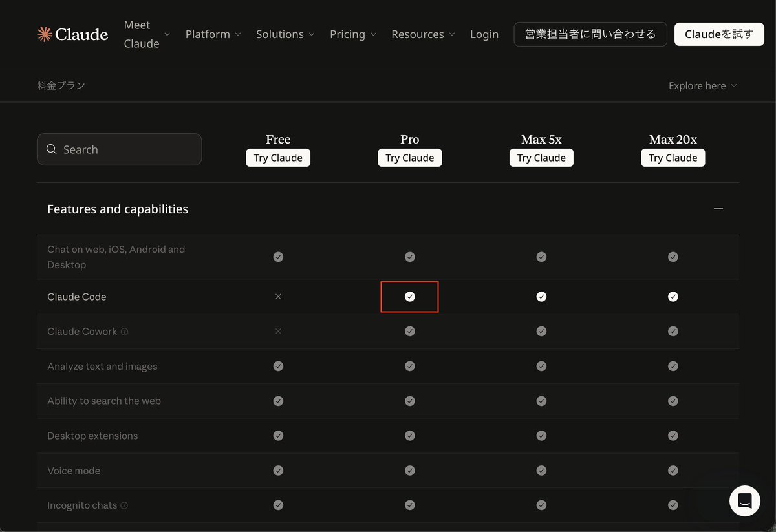Click Free checkmark for Analyze text and images
Screen dimensions: 776x532
278,366
